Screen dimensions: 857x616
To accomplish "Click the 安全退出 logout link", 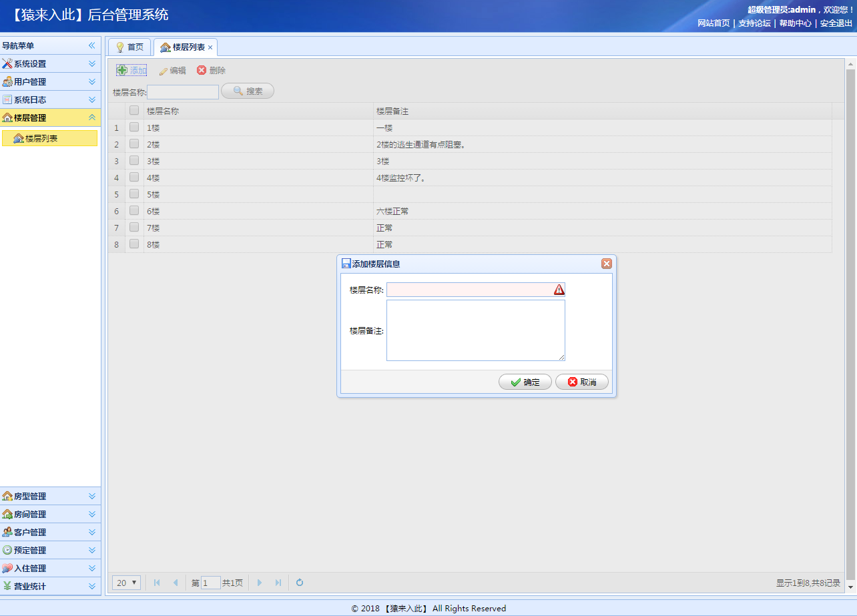I will (x=836, y=23).
